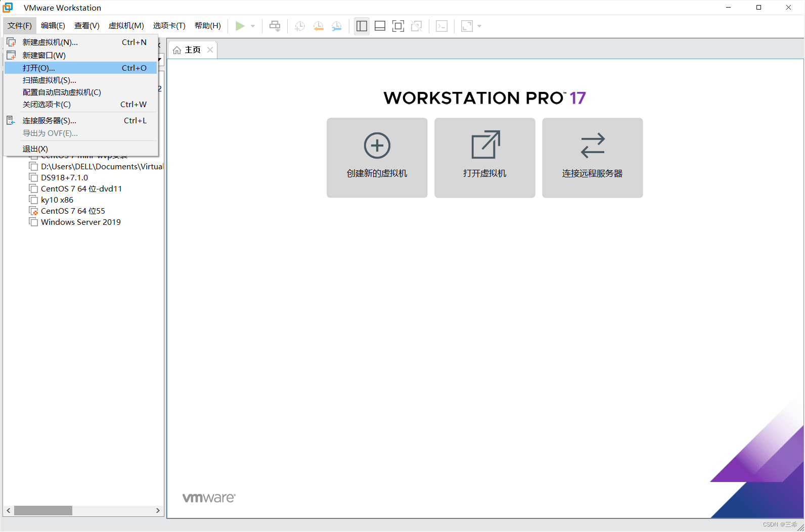Viewport: 805px width, 532px height.
Task: Open the 查看(V) menu
Action: [87, 26]
